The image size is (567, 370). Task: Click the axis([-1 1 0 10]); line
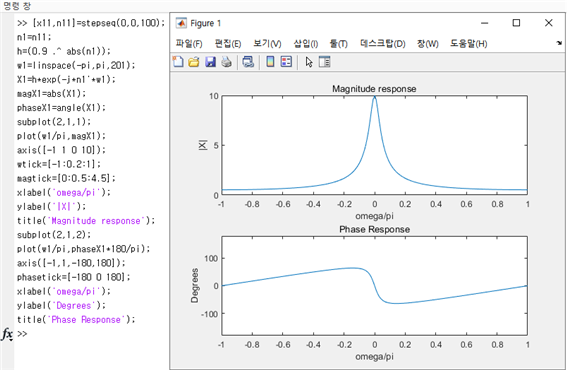point(61,150)
